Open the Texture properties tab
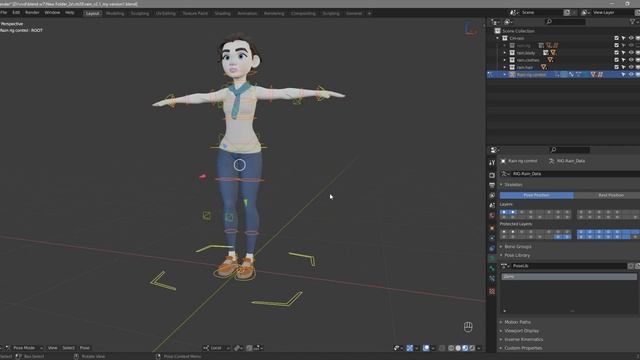 point(492,291)
